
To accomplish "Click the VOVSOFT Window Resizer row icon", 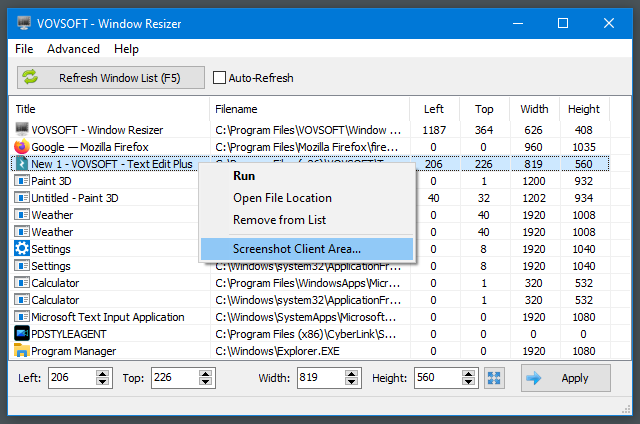I will click(x=22, y=129).
